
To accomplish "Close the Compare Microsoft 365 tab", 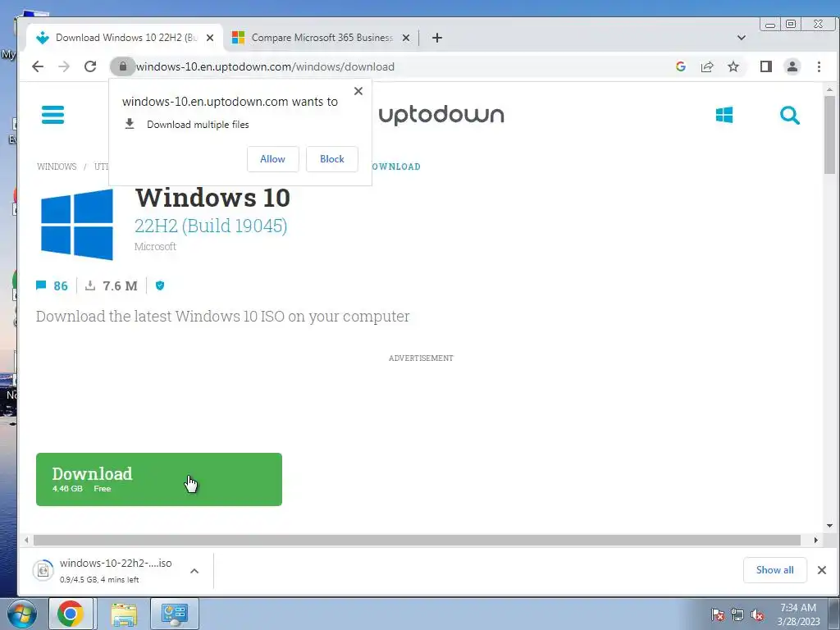I will click(406, 38).
